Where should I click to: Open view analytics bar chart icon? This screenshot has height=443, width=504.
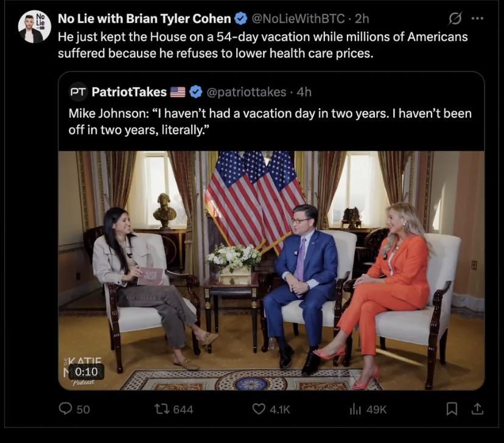coord(355,409)
